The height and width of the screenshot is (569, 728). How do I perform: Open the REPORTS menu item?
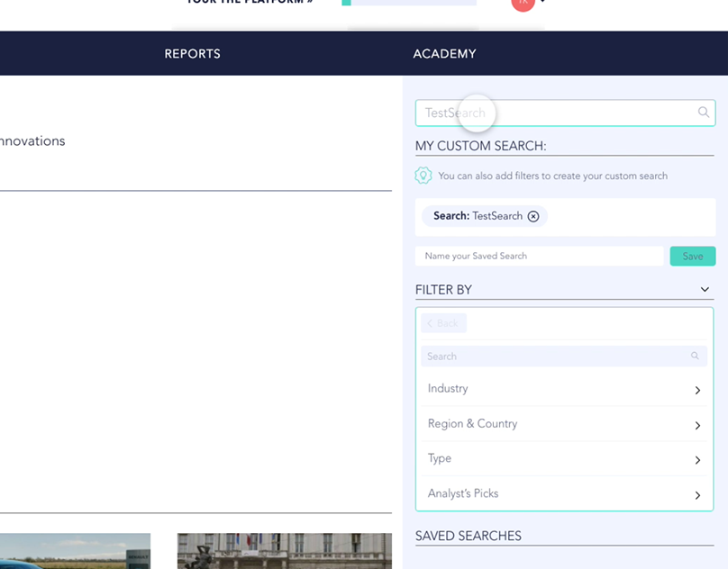click(192, 54)
